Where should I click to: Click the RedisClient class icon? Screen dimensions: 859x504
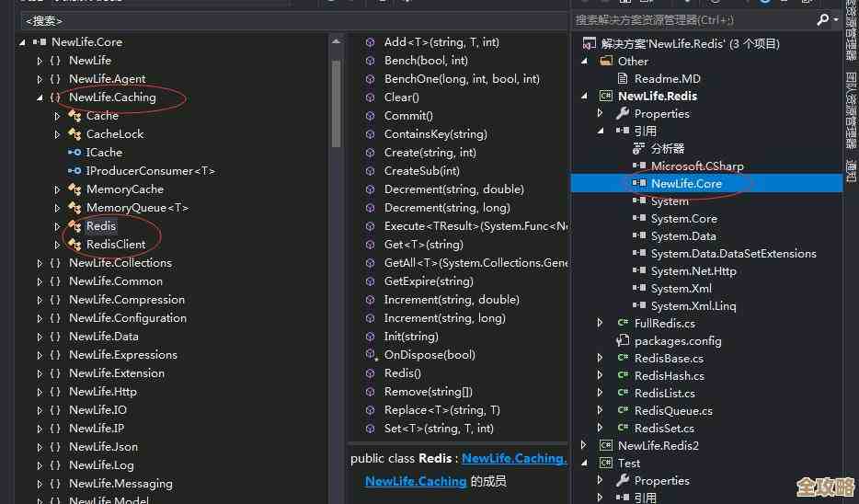click(x=74, y=245)
